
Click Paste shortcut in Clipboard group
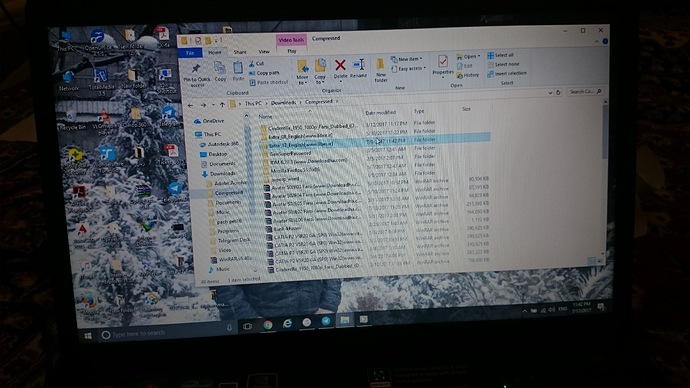tap(268, 82)
